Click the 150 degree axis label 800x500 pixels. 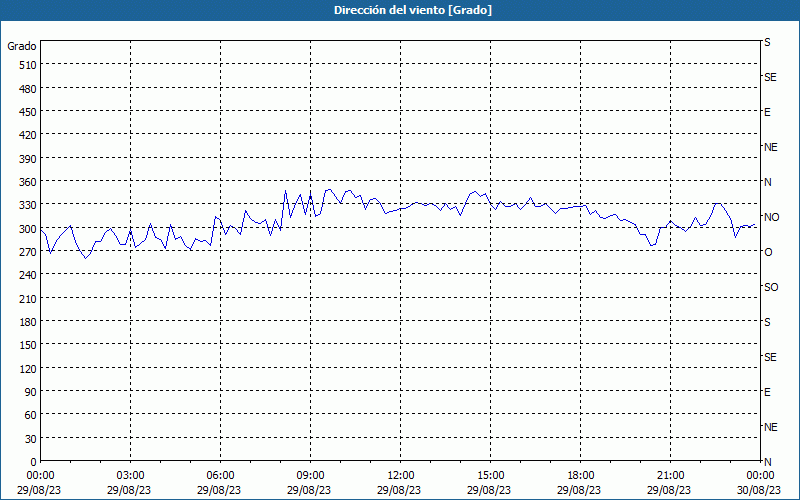[29, 345]
